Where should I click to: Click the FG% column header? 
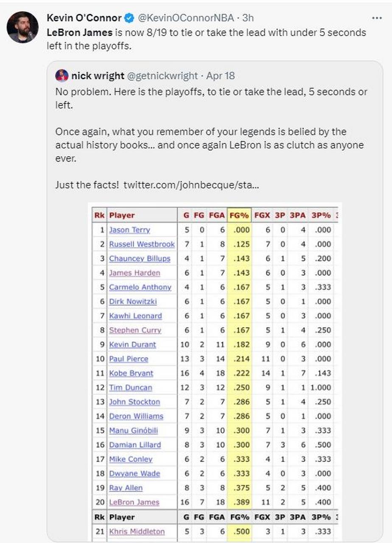point(239,215)
